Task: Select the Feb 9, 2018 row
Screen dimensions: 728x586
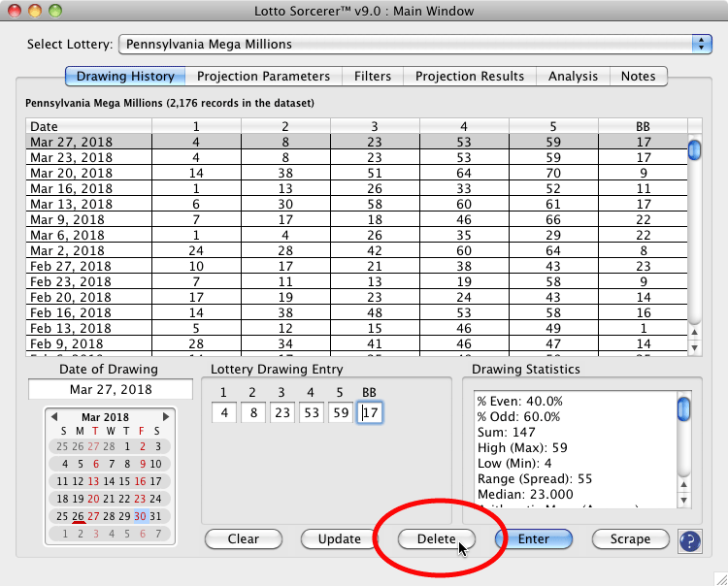Action: coord(356,343)
